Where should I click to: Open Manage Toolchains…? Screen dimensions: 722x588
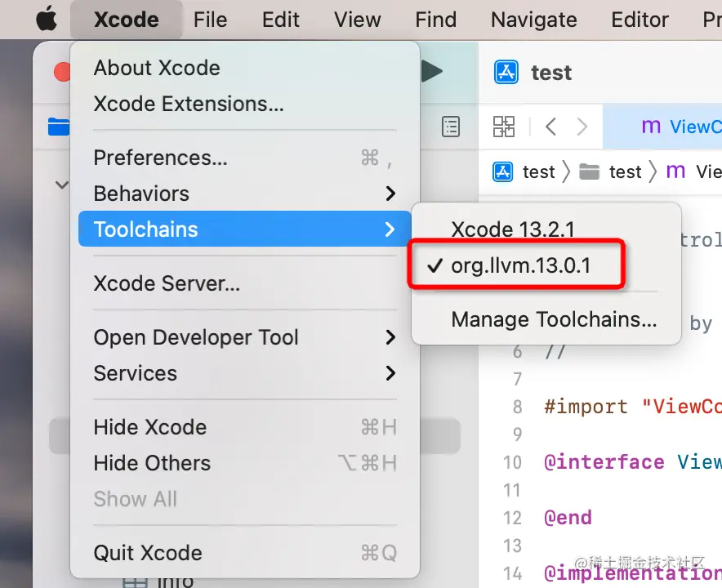click(x=546, y=319)
